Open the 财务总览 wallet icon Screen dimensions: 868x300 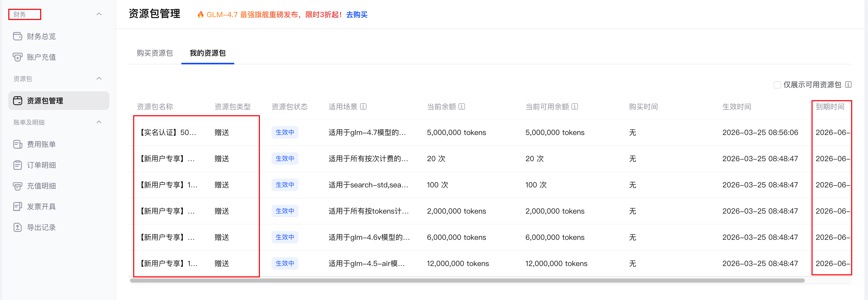18,36
